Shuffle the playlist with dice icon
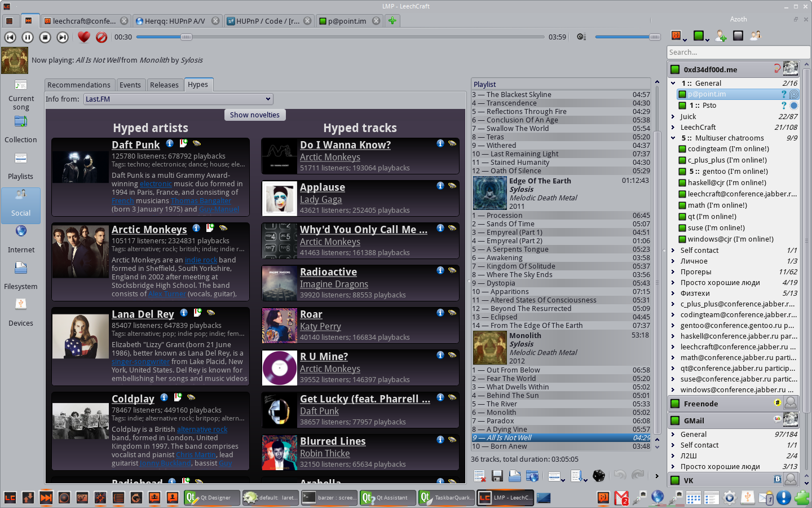Image resolution: width=812 pixels, height=508 pixels. click(x=599, y=476)
